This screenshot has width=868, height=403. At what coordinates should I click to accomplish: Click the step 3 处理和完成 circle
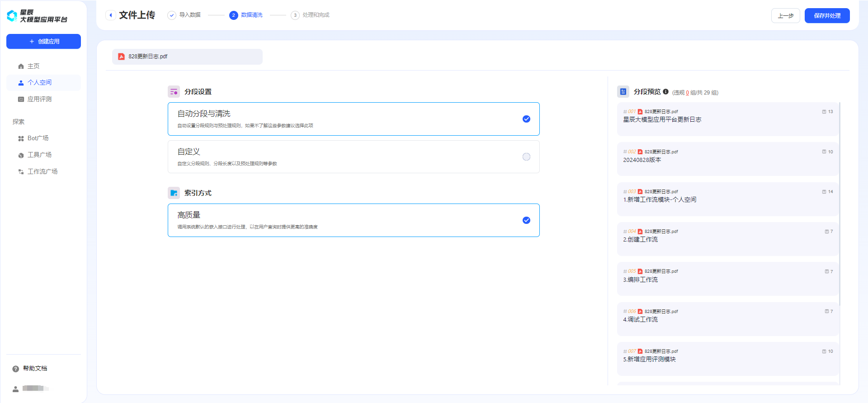pyautogui.click(x=295, y=15)
